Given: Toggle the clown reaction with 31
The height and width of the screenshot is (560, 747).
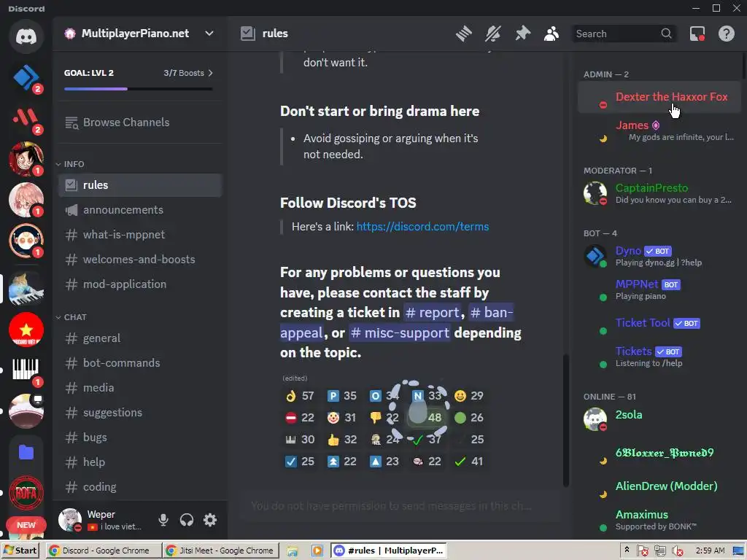Looking at the screenshot, I should (x=342, y=418).
